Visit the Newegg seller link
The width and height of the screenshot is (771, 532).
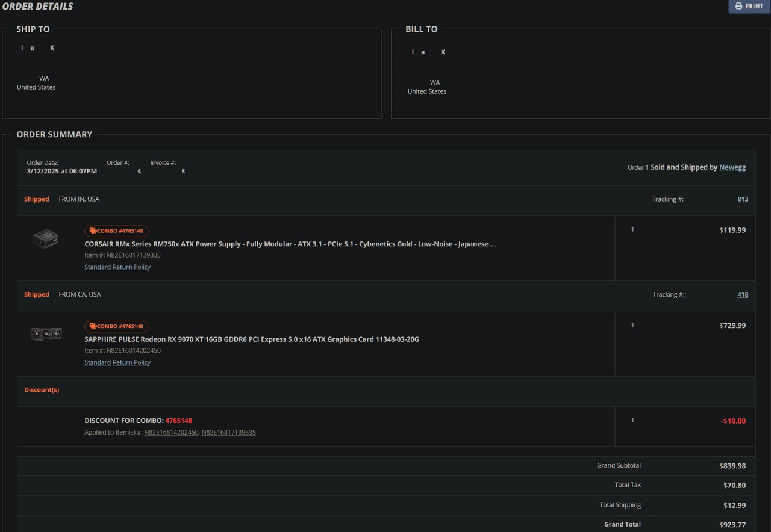[x=732, y=167]
